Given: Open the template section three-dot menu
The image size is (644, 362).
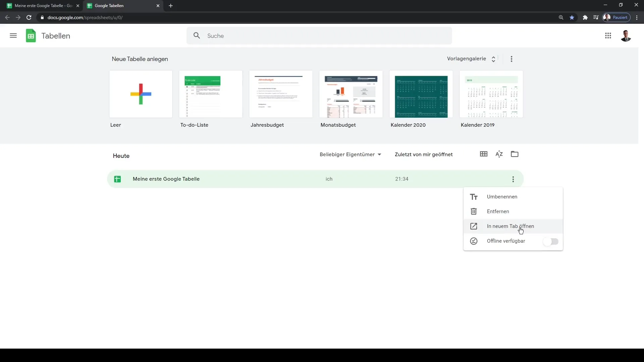Looking at the screenshot, I should [x=512, y=59].
